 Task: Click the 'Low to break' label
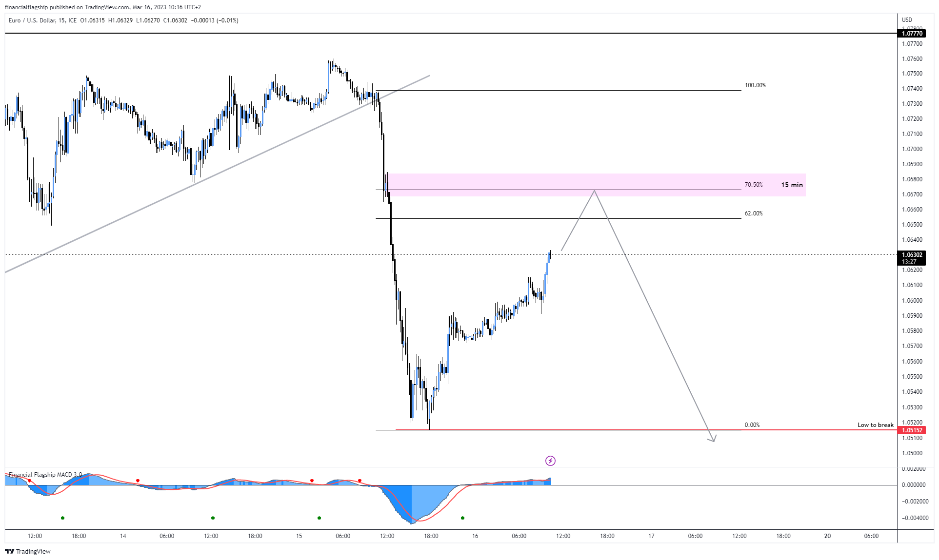point(876,425)
